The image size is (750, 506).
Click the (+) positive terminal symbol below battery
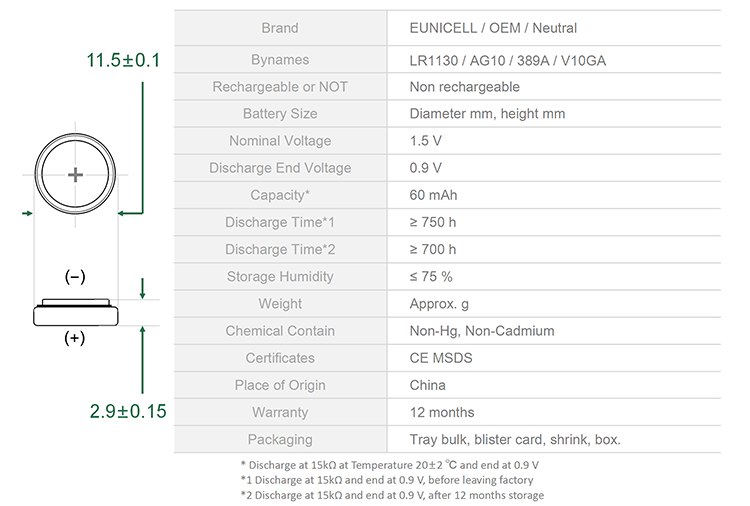(x=75, y=338)
